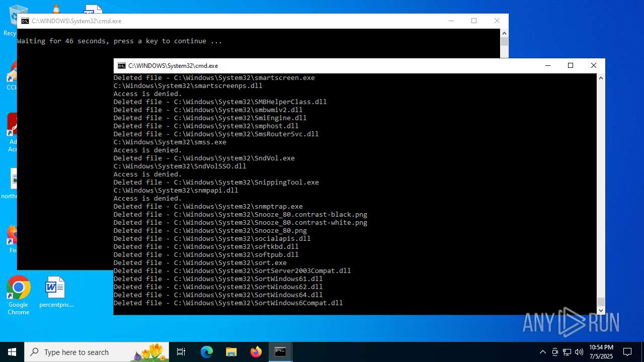Click front console scrollbar up arrow
Viewport: 644px width, 362px height.
(x=601, y=77)
